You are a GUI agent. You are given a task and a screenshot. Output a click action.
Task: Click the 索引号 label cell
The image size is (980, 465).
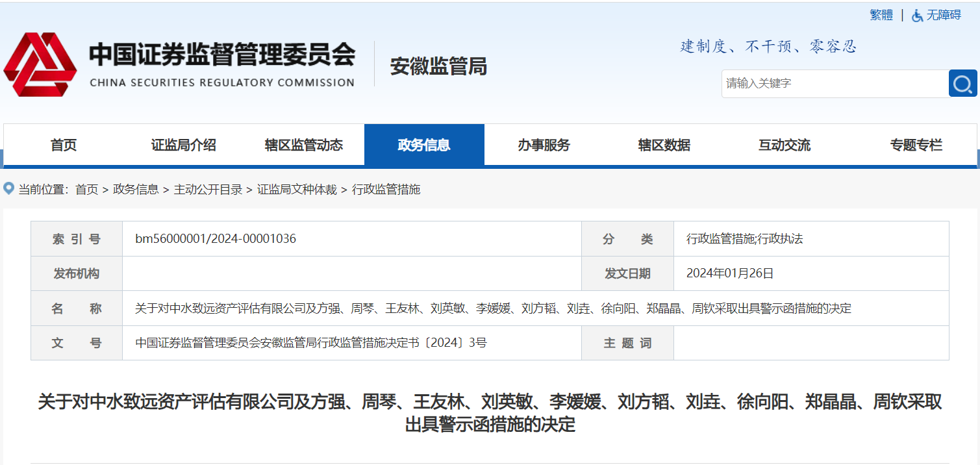click(77, 239)
